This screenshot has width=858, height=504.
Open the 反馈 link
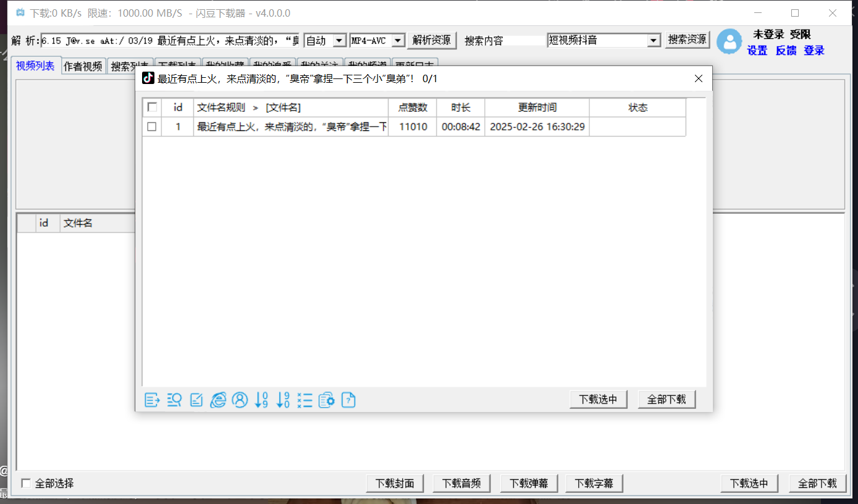point(786,51)
